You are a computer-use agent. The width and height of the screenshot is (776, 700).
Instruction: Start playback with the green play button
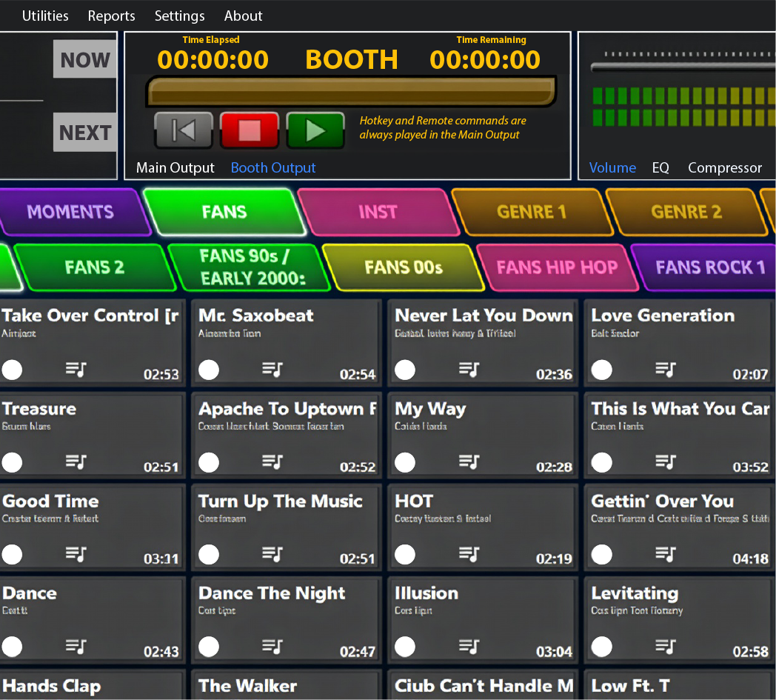click(315, 130)
